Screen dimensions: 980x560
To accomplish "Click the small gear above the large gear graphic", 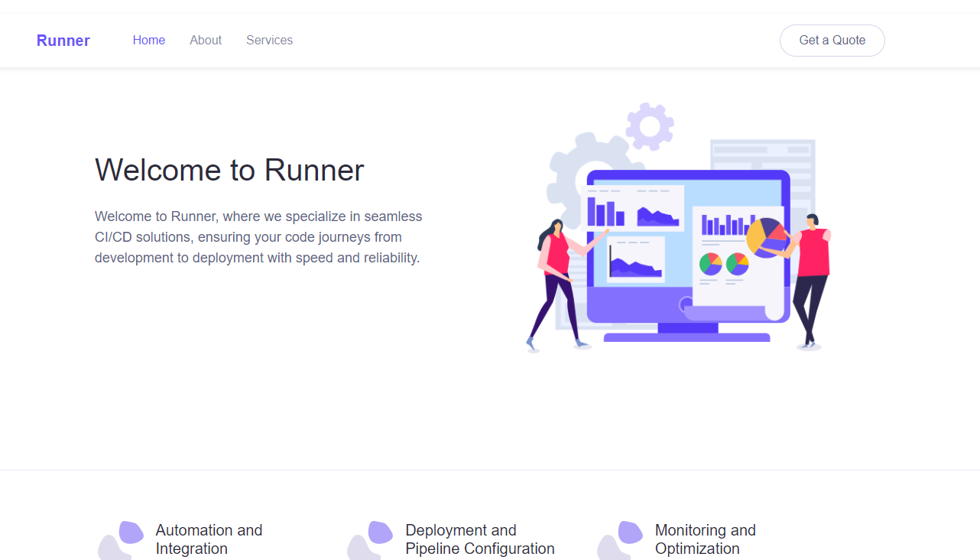I will point(650,126).
